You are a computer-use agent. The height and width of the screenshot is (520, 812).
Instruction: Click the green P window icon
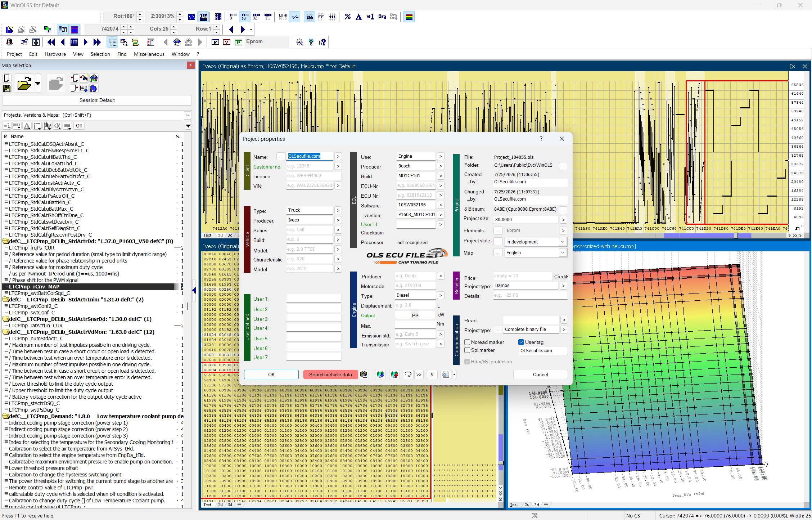(238, 42)
